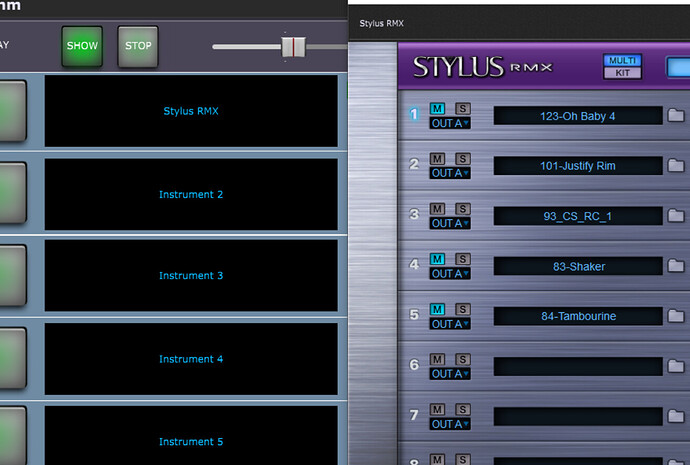This screenshot has width=690, height=465.
Task: Open folder browser for 101-Justify Rim
Action: point(676,166)
